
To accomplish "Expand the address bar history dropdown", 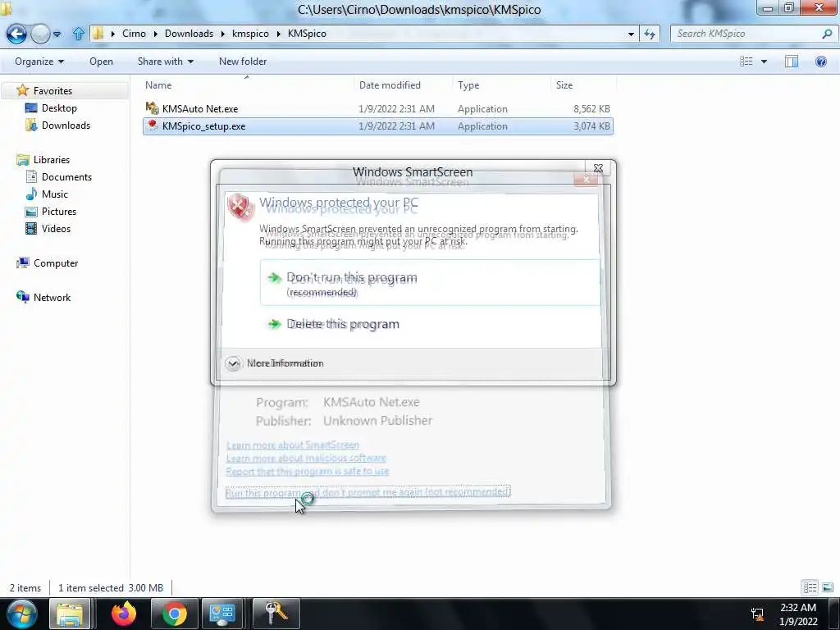I will pos(631,34).
